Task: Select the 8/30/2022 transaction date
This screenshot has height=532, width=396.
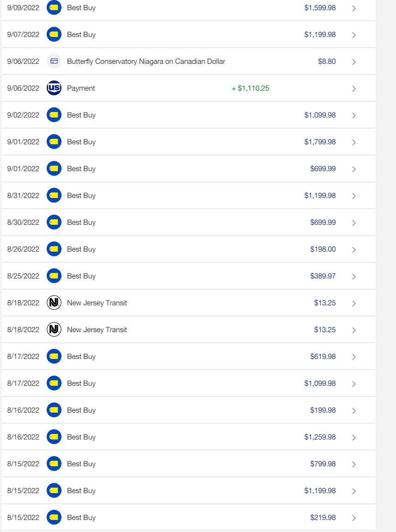Action: [x=23, y=223]
